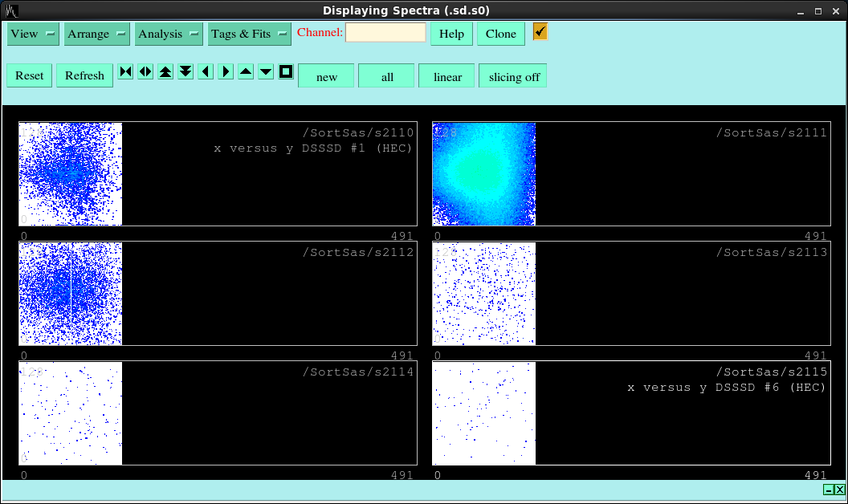The height and width of the screenshot is (504, 848).
Task: Toggle the 'linear' scale button
Action: (x=447, y=75)
